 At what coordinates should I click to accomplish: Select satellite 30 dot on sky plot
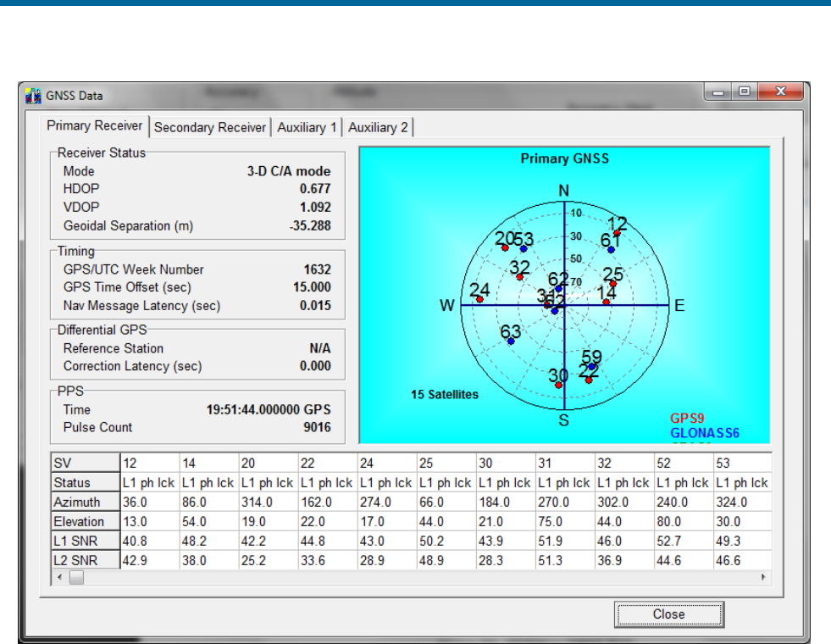click(x=559, y=385)
